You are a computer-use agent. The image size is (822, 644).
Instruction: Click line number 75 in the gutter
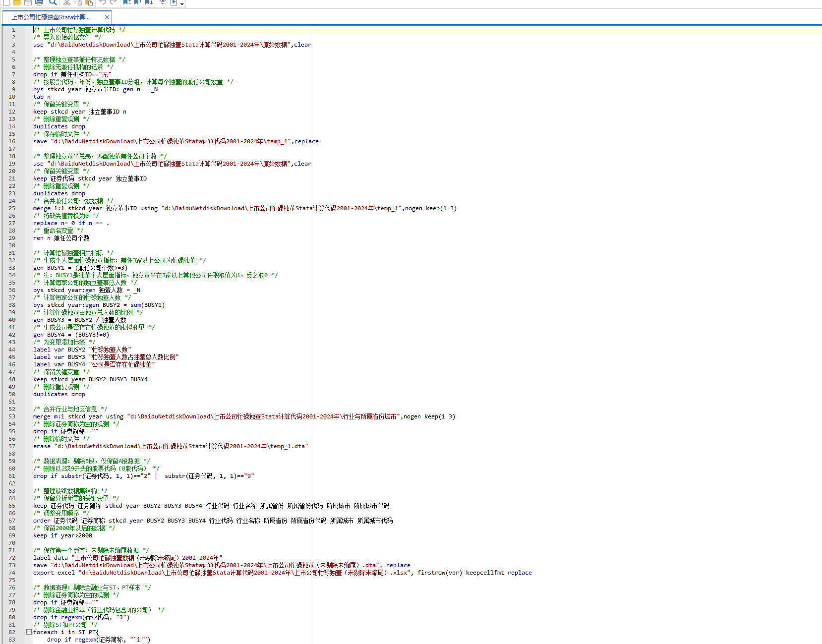(x=12, y=580)
